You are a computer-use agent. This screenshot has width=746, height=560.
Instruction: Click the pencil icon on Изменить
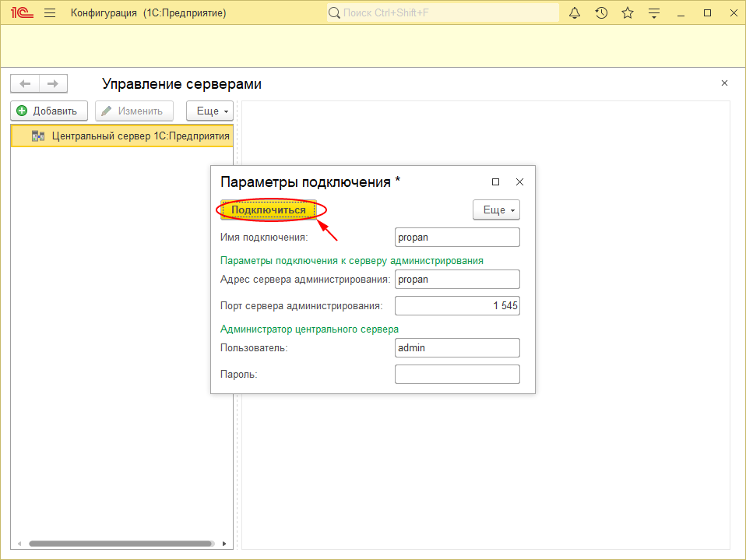click(105, 111)
